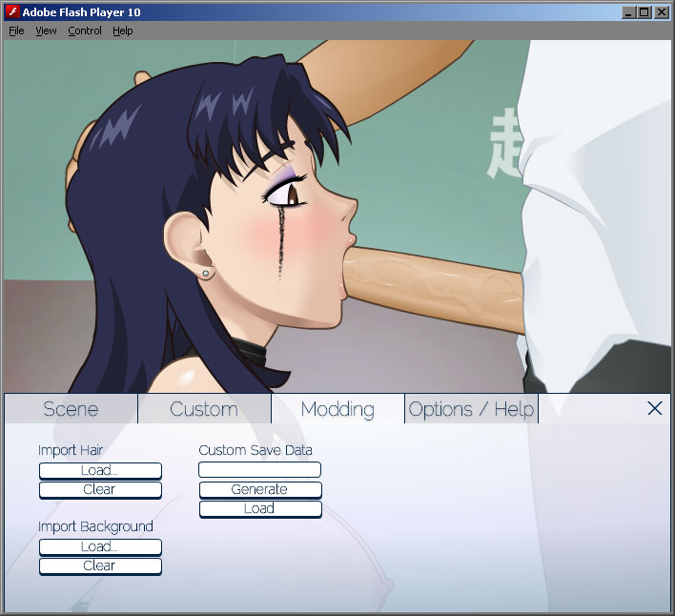Image resolution: width=675 pixels, height=616 pixels.
Task: Open the File menu
Action: (16, 31)
